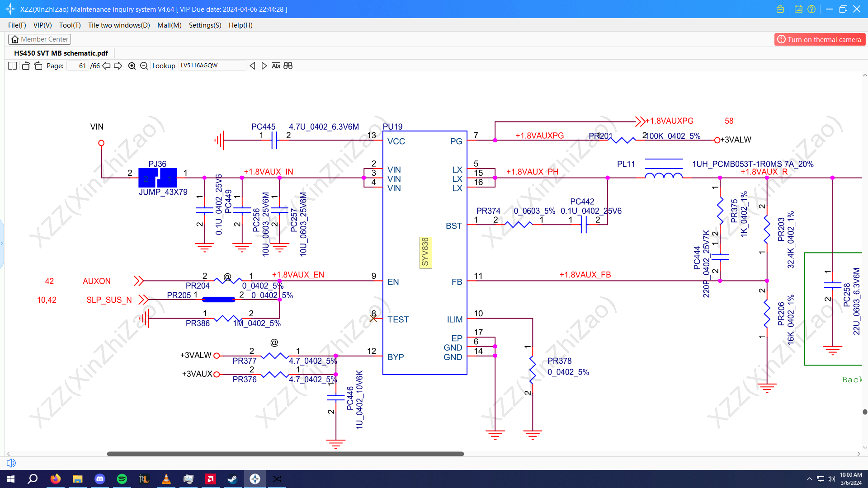Rotate page counterclockwise icon

[x=26, y=66]
